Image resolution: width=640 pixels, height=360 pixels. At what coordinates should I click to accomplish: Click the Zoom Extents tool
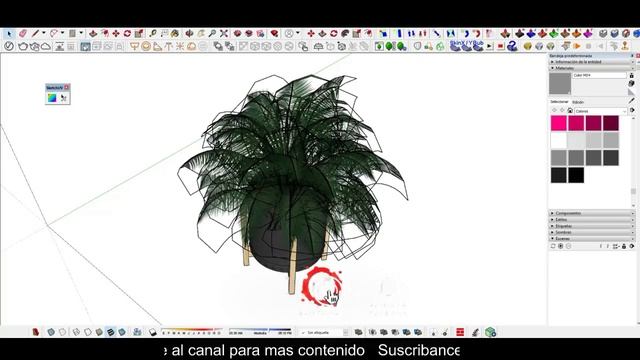click(224, 33)
